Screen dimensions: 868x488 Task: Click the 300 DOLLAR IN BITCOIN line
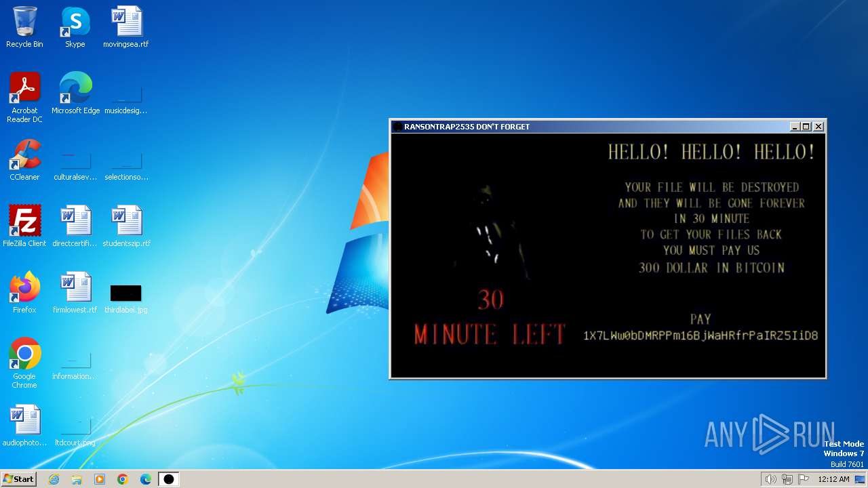pos(711,268)
